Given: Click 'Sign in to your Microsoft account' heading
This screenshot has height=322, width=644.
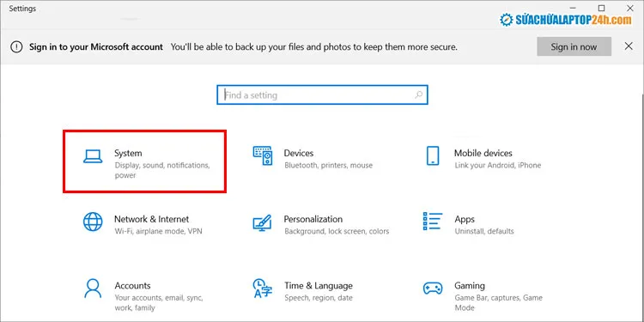Looking at the screenshot, I should (x=96, y=47).
